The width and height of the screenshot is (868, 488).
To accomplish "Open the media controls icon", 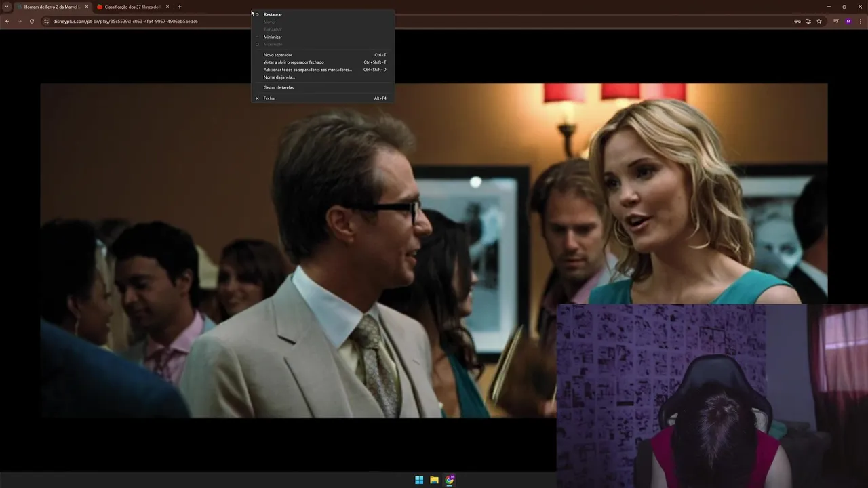I will (837, 21).
